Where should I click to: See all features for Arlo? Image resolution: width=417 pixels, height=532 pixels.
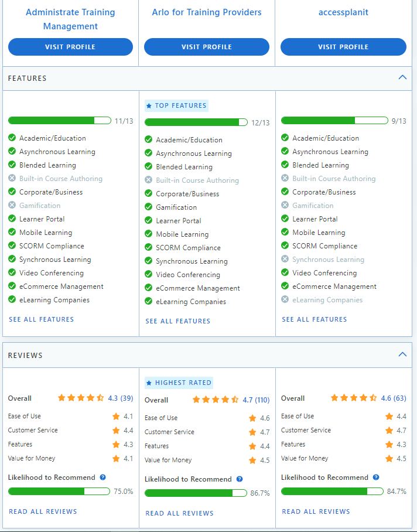coord(178,321)
